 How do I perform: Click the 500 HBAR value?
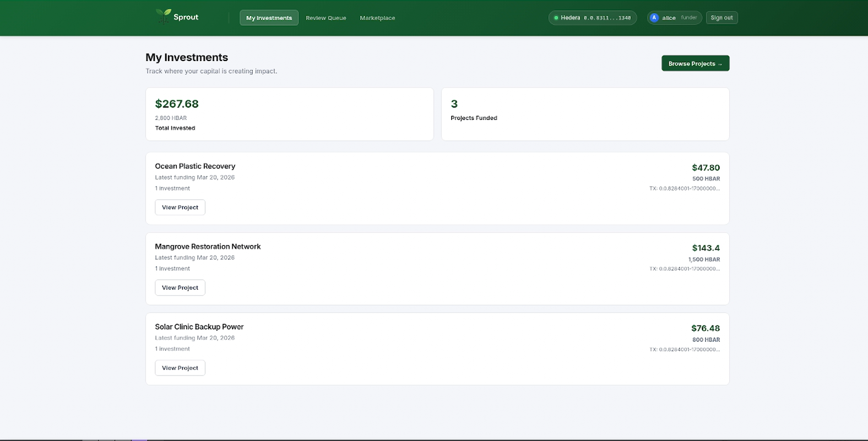[x=706, y=178]
